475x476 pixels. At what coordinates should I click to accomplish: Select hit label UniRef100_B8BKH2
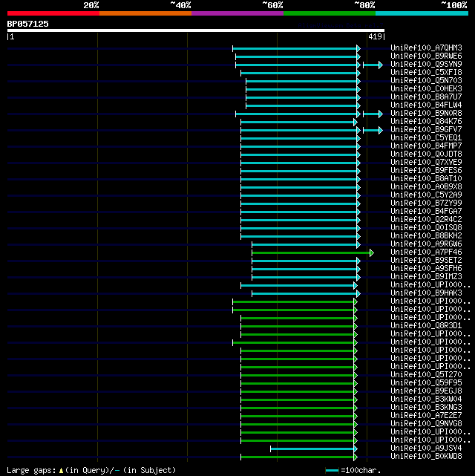[426, 236]
